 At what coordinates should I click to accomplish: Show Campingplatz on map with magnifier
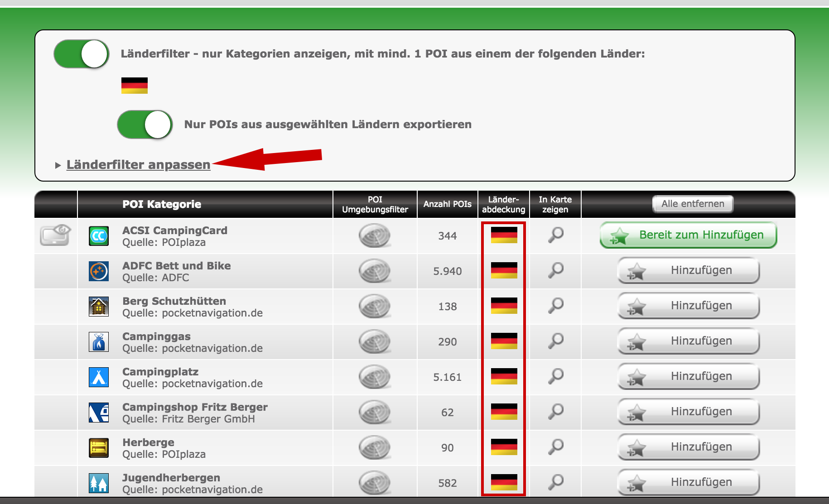(x=555, y=376)
